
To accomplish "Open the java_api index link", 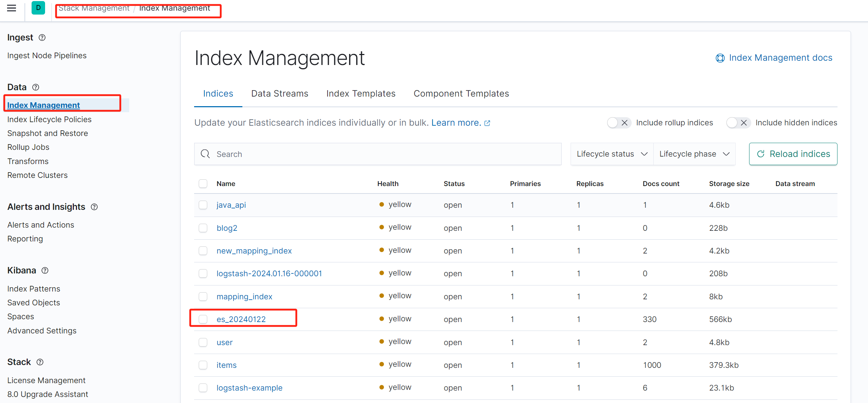I will click(x=231, y=205).
